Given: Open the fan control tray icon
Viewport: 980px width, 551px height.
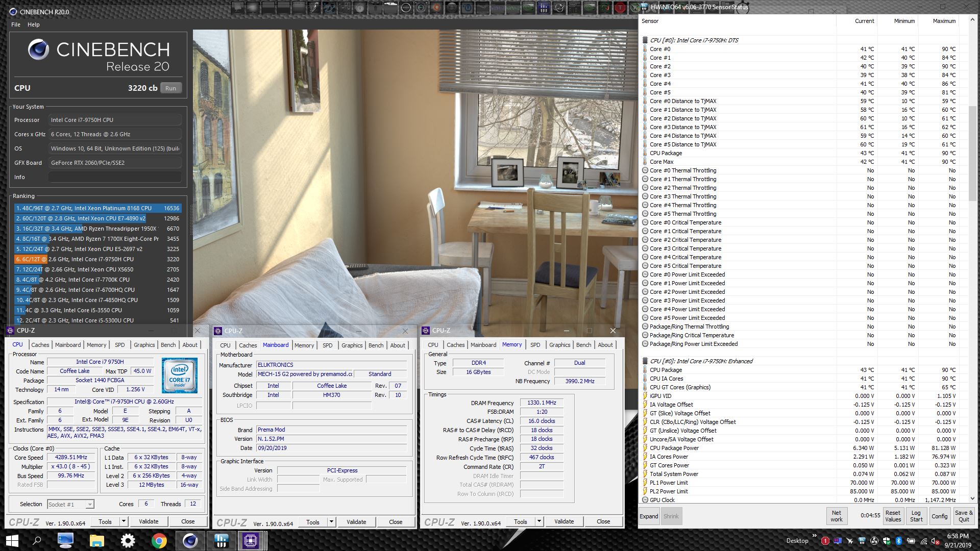Looking at the screenshot, I should [874, 541].
